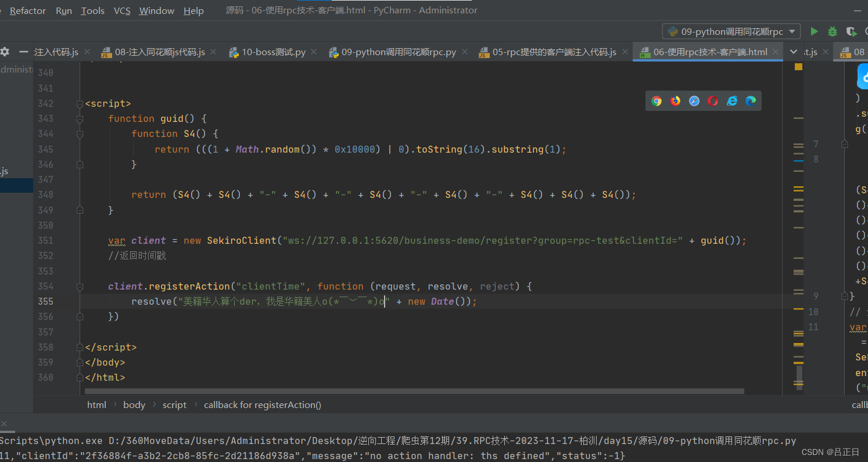Click the html breadcrumb
This screenshot has height=462, width=868.
96,405
